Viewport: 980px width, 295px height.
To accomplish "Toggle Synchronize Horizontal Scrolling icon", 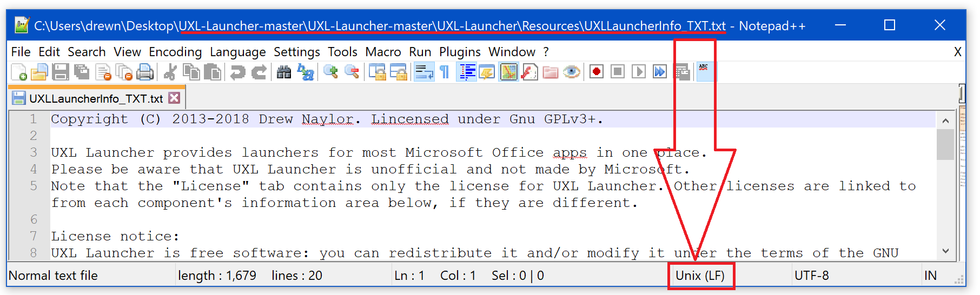I will coord(399,72).
